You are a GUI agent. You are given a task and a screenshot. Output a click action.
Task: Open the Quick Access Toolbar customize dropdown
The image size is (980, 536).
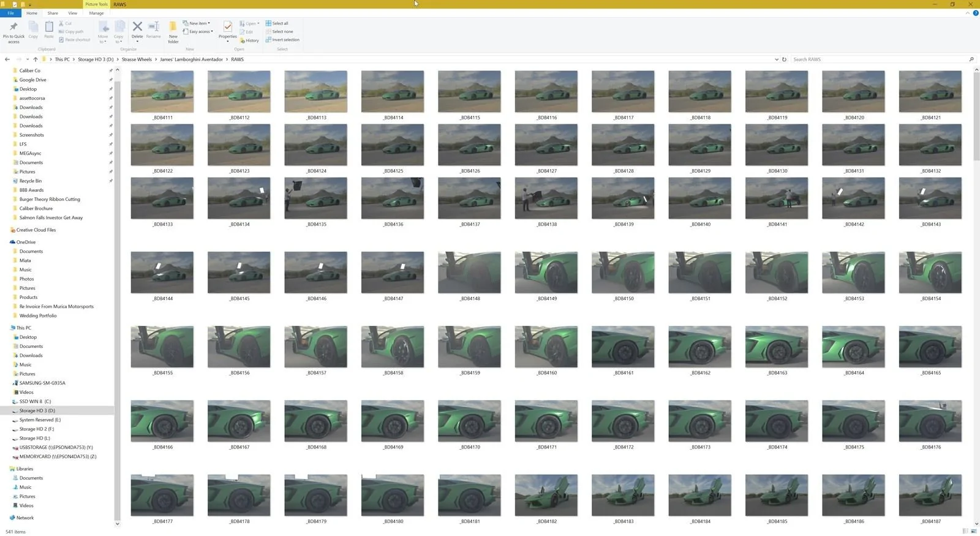pos(30,4)
